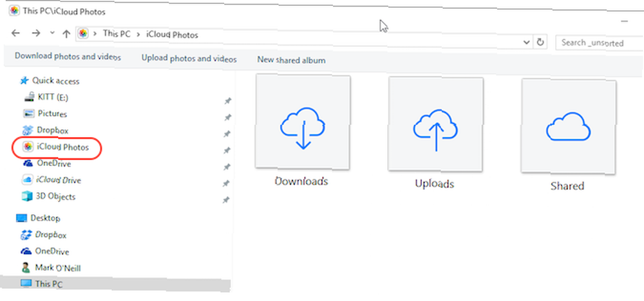Open address bar history dropdown

(526, 42)
